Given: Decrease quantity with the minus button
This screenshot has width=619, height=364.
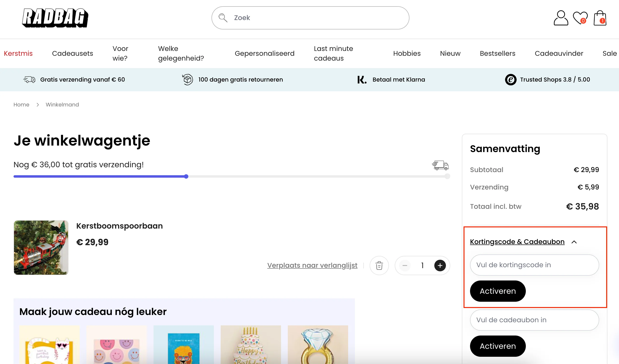Looking at the screenshot, I should pos(405,266).
